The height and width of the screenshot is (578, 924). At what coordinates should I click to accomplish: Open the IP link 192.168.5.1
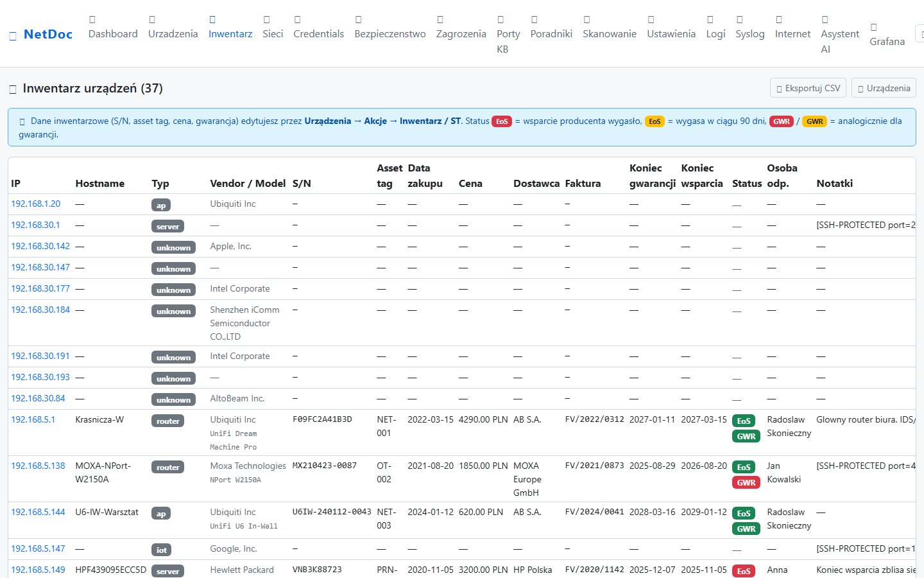[33, 419]
